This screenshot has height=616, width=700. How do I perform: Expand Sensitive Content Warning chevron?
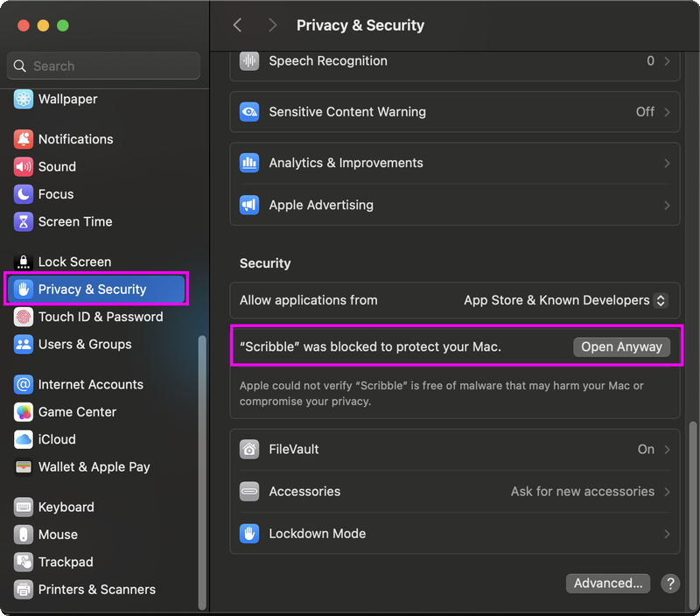coord(667,112)
